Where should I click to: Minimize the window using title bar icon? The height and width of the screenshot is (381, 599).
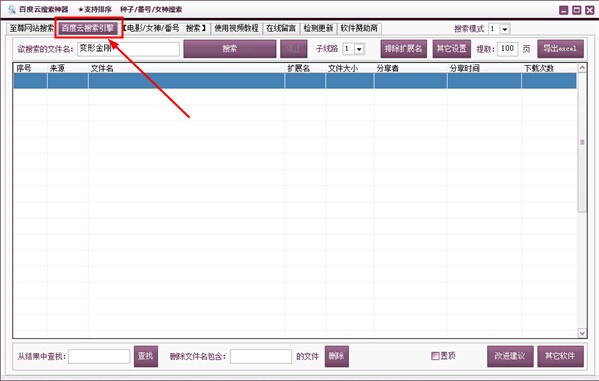tap(563, 10)
